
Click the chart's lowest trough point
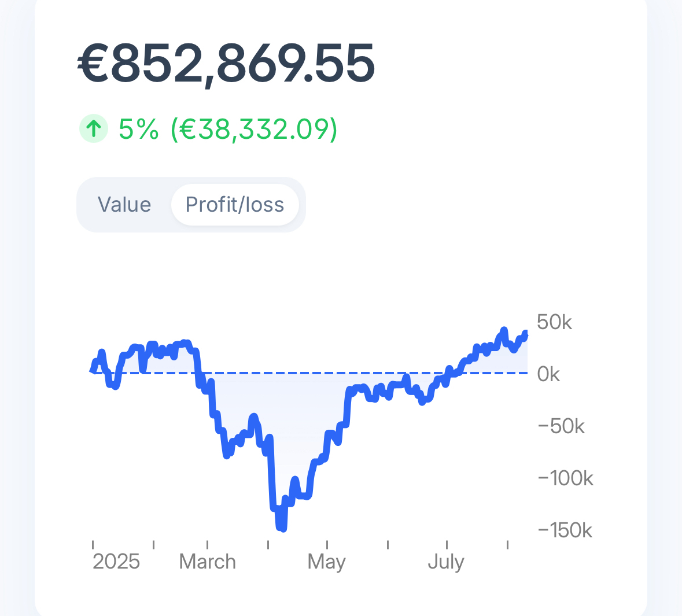(283, 529)
